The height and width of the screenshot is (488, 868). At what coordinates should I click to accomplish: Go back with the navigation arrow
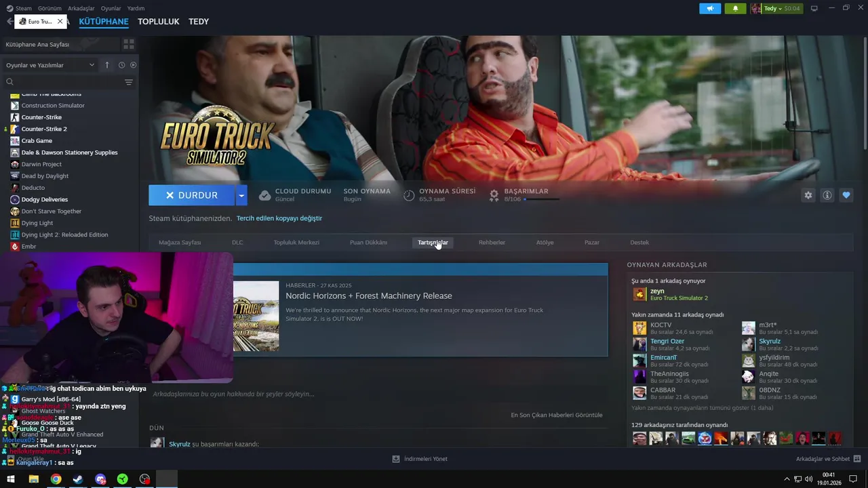click(9, 21)
